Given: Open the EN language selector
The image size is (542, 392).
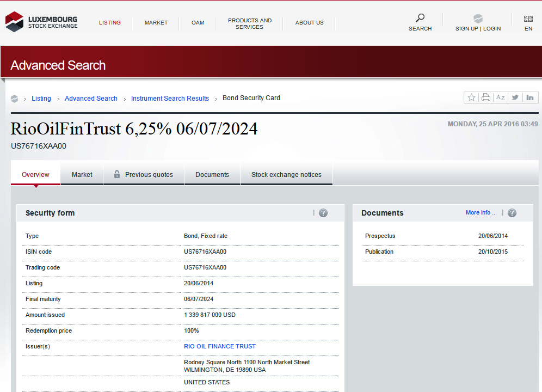Looking at the screenshot, I should [x=528, y=23].
